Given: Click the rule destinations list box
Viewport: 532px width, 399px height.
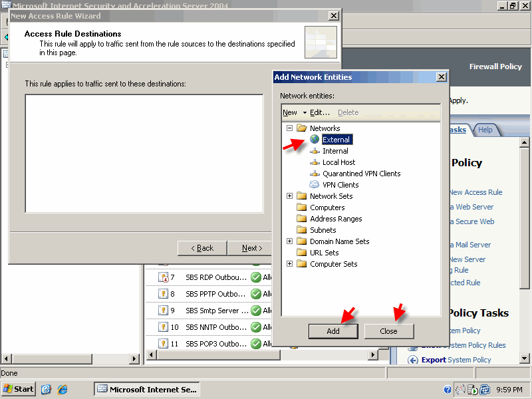Looking at the screenshot, I should [144, 154].
